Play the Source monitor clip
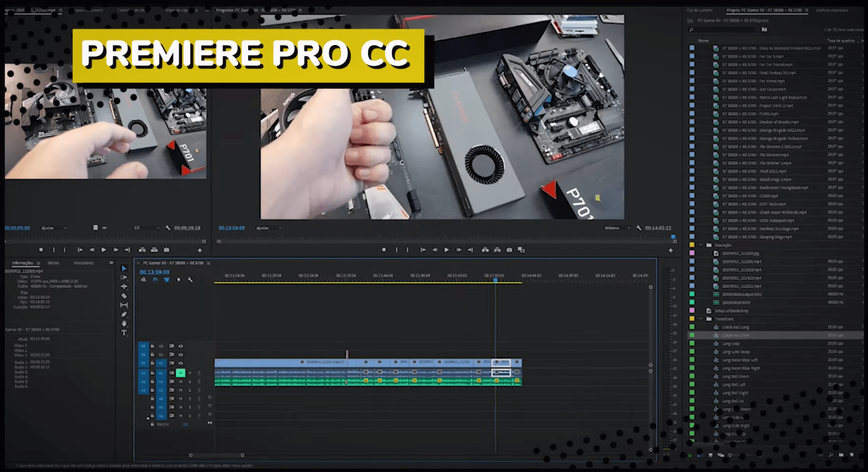Screen dimensions: 868x472 coord(104,250)
